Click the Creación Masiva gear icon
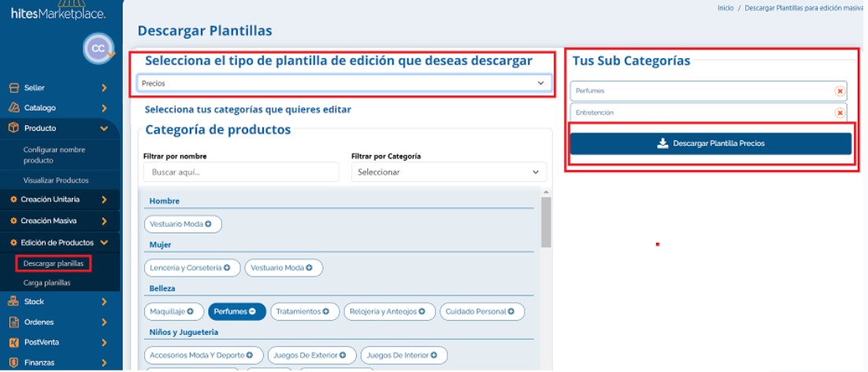868x372 pixels. pyautogui.click(x=14, y=221)
